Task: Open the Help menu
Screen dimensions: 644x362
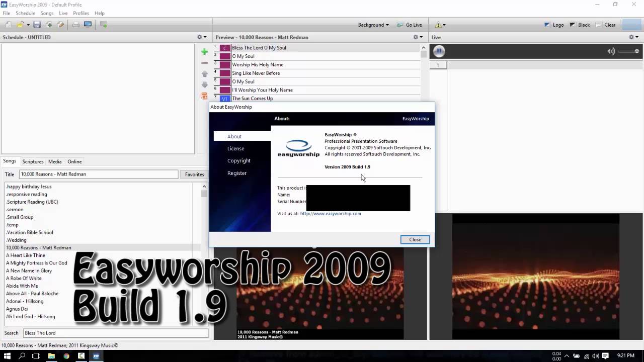Action: click(x=100, y=13)
